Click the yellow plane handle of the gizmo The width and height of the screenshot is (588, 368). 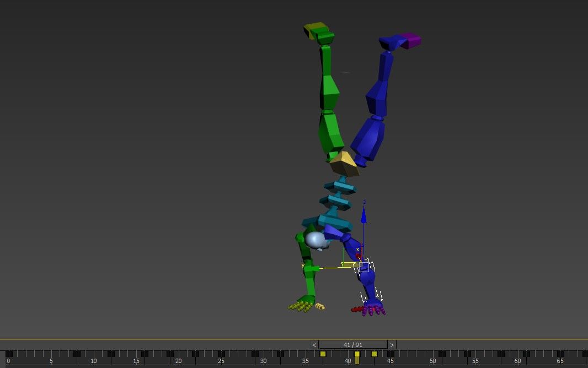(349, 264)
